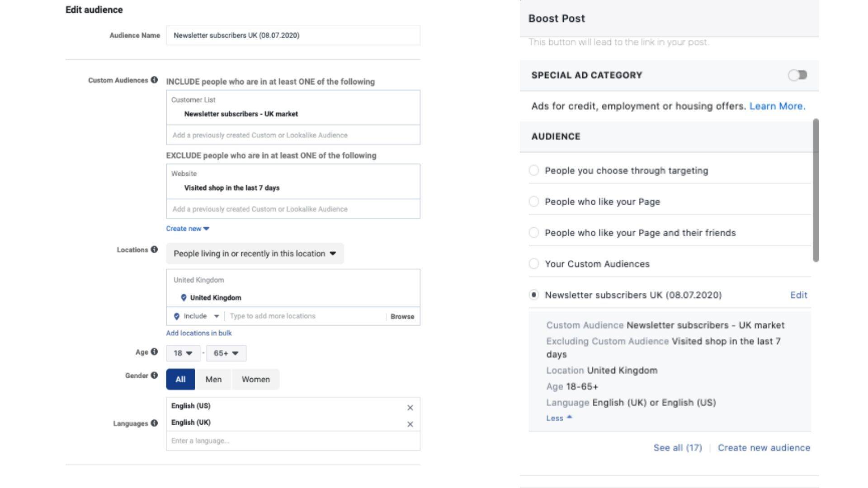This screenshot has height=488, width=868.
Task: Select People who like your Page radio
Action: pyautogui.click(x=533, y=202)
